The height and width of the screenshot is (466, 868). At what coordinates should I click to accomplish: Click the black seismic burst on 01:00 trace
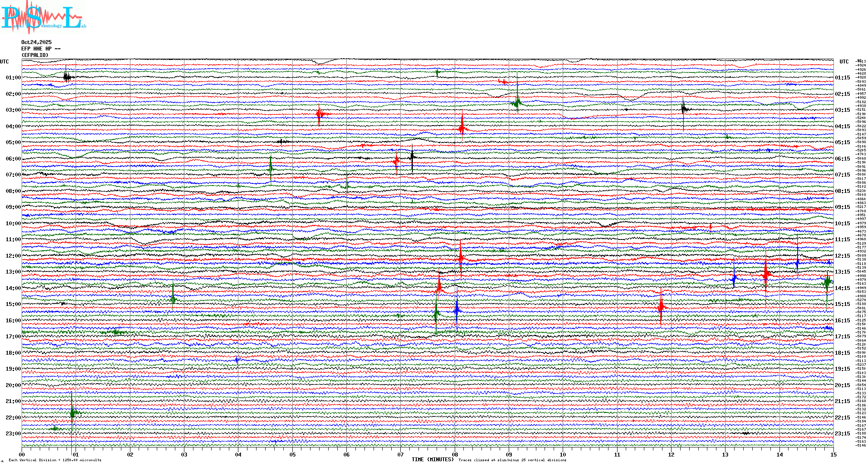click(x=67, y=77)
